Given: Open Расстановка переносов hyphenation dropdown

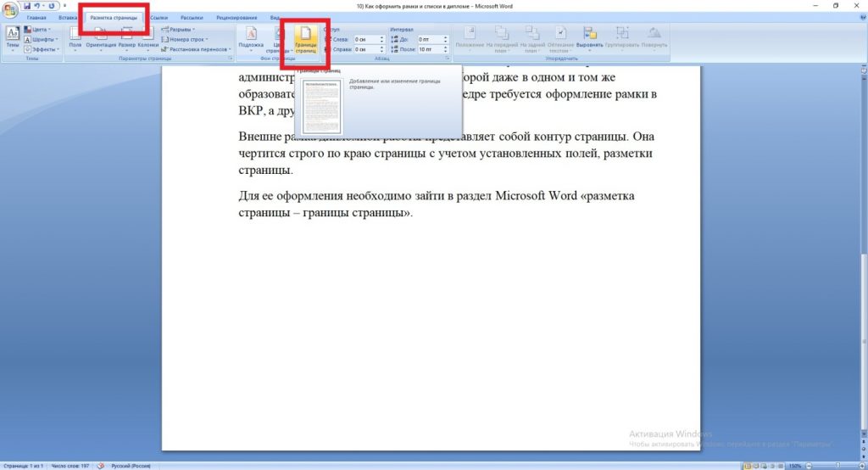Looking at the screenshot, I should click(x=198, y=49).
